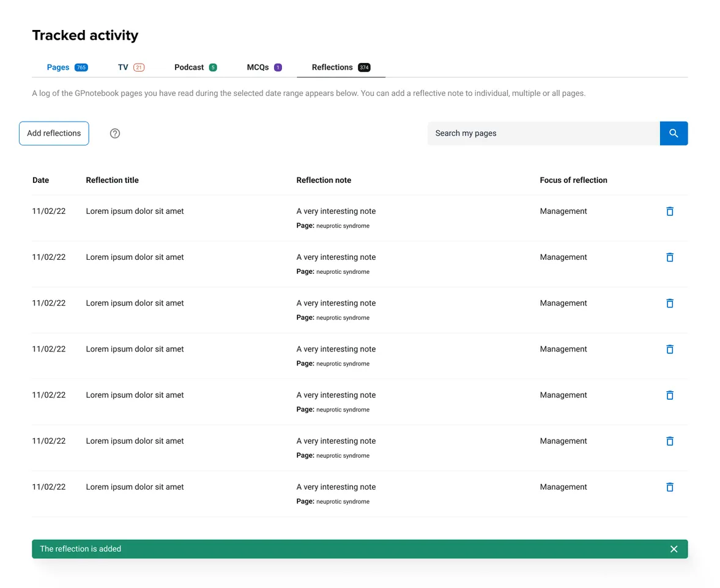Delete the first reflection row
720x588 pixels.
670,211
